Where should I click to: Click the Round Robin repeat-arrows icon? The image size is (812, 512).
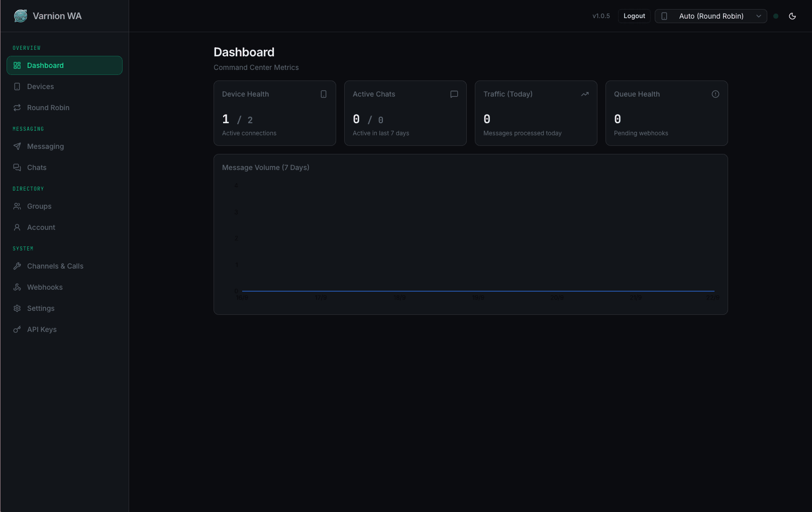17,108
